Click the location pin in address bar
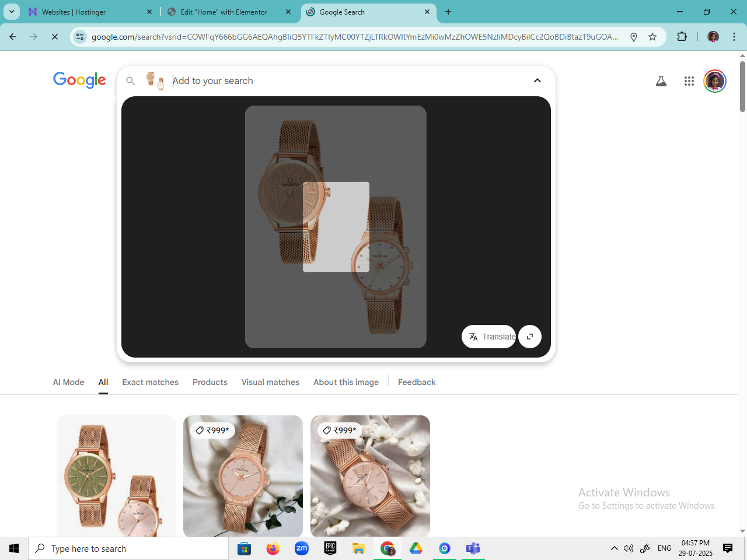 coord(634,37)
